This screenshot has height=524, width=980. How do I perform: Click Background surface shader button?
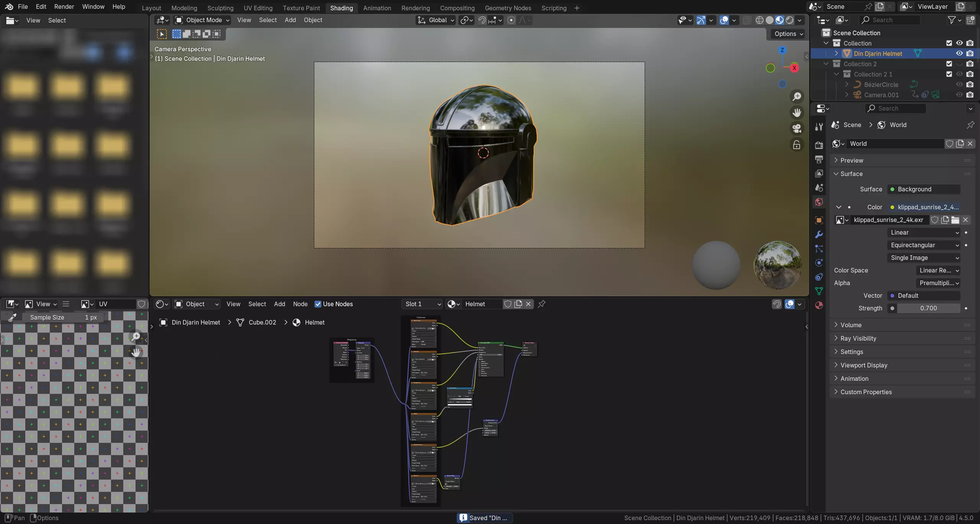pos(924,189)
